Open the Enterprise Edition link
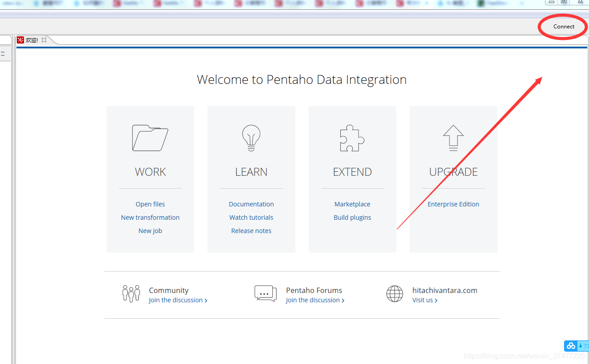Image resolution: width=589 pixels, height=364 pixels. (454, 204)
